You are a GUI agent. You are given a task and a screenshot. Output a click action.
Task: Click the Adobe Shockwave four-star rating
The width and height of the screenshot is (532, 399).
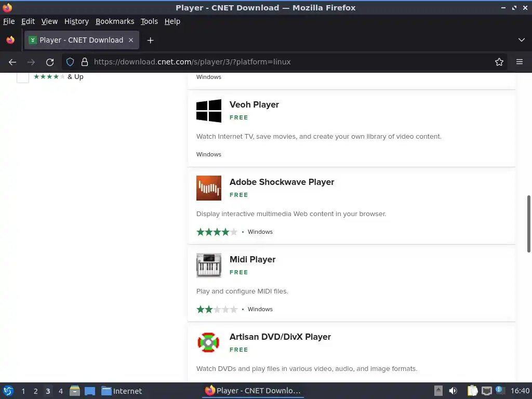[x=217, y=232]
